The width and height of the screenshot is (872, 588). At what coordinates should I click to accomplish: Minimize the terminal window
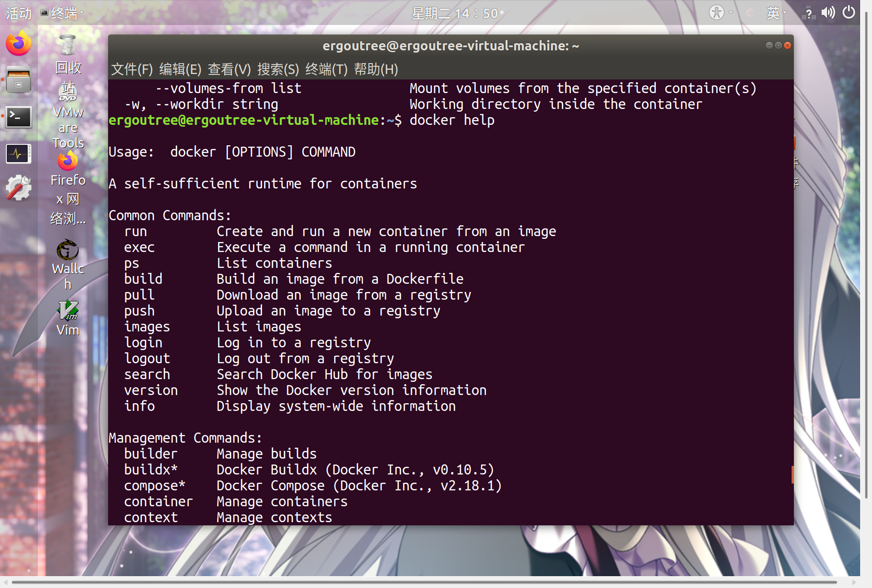769,45
